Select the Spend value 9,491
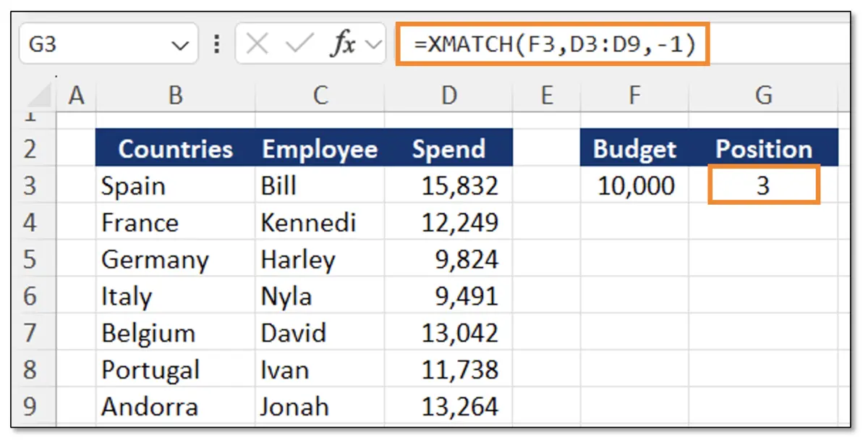The image size is (868, 443). tap(449, 296)
